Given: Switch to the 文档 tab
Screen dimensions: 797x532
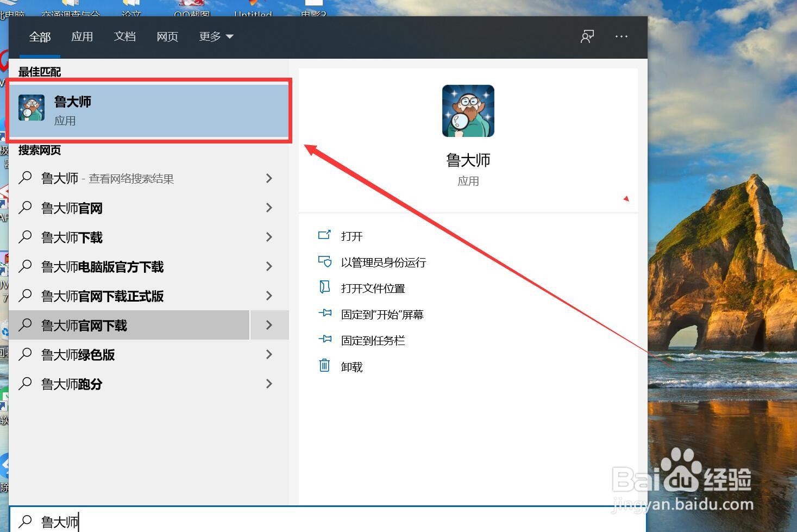Looking at the screenshot, I should [125, 36].
